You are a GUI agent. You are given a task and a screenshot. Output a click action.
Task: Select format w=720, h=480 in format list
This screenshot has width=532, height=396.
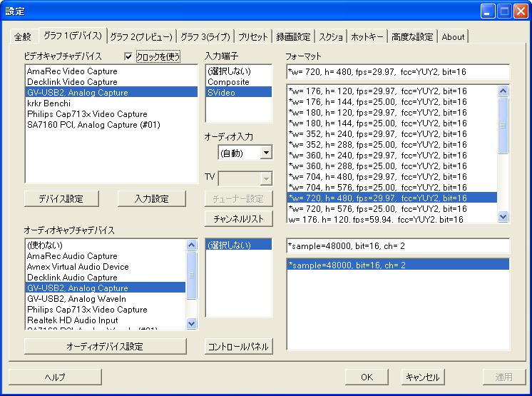point(392,198)
